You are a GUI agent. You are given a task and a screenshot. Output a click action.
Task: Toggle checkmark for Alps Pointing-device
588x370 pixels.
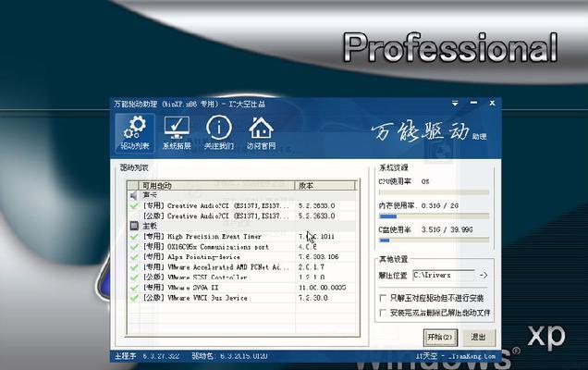134,257
